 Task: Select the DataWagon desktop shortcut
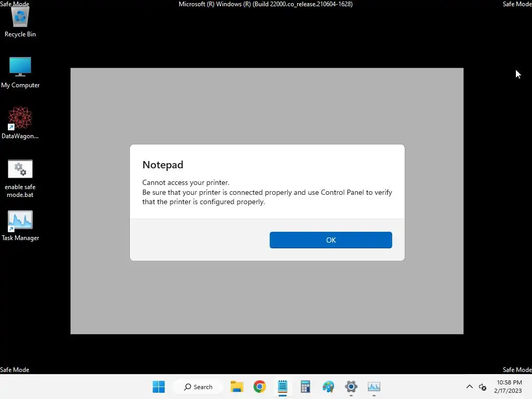click(x=20, y=123)
